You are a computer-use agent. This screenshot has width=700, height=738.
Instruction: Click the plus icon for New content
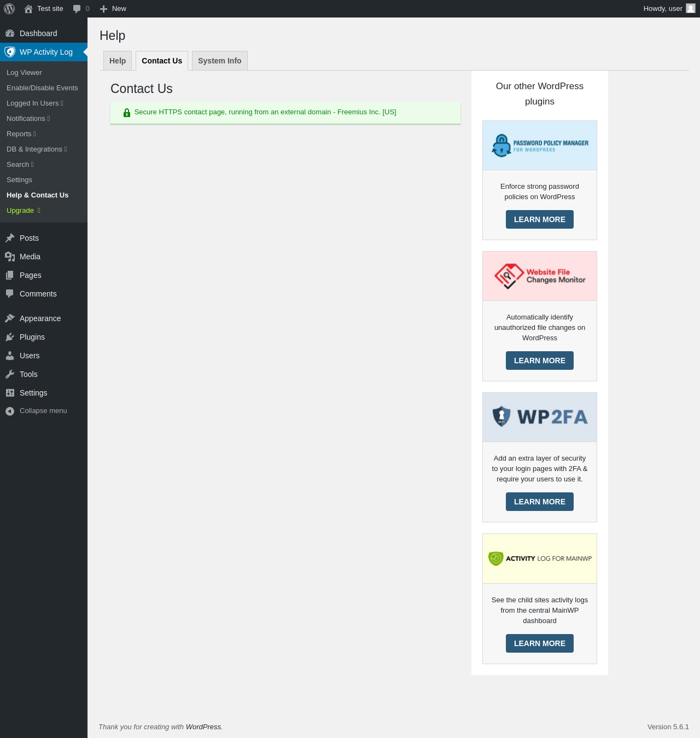click(x=103, y=9)
